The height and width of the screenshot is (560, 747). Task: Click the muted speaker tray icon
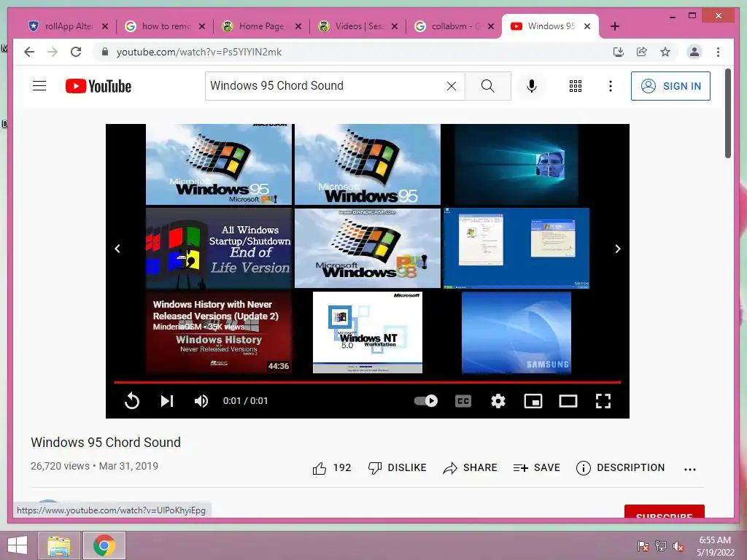[x=678, y=545]
